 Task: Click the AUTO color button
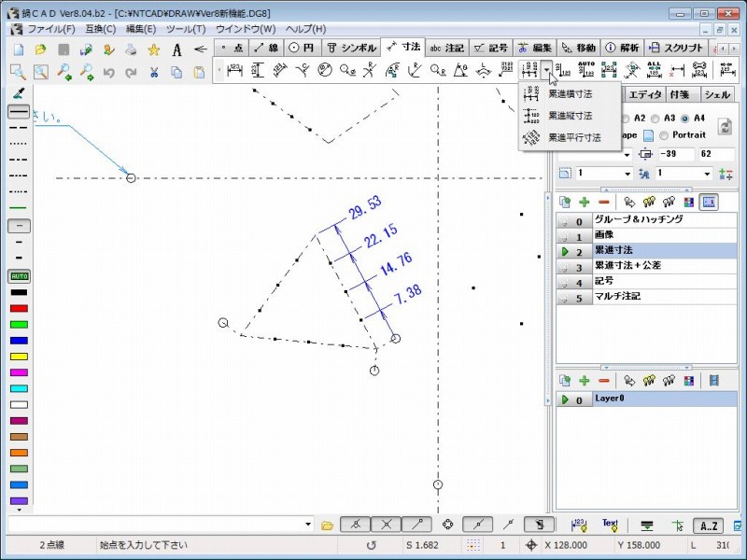[19, 276]
